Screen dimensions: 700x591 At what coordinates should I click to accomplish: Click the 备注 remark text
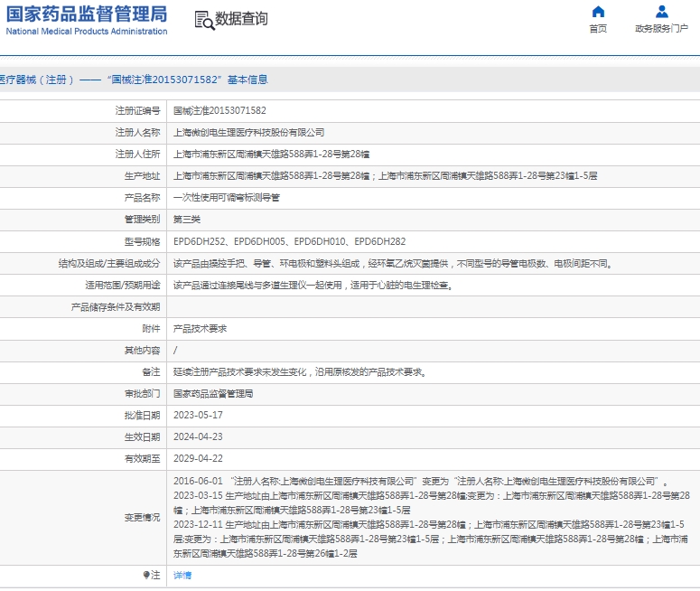pyautogui.click(x=300, y=371)
